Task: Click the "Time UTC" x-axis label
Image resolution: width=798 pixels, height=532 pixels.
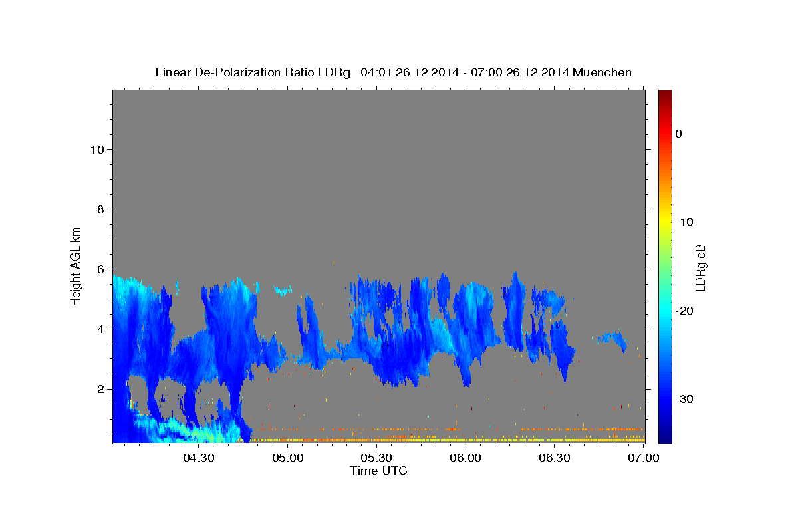Action: [378, 471]
